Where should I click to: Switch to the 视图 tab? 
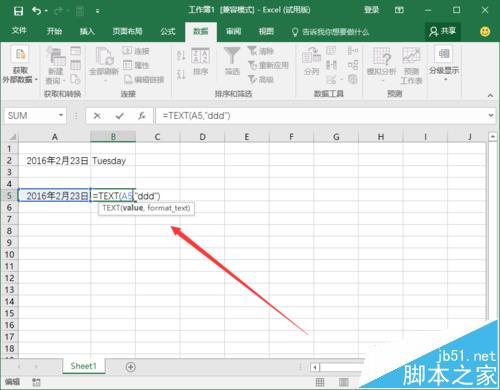(266, 31)
